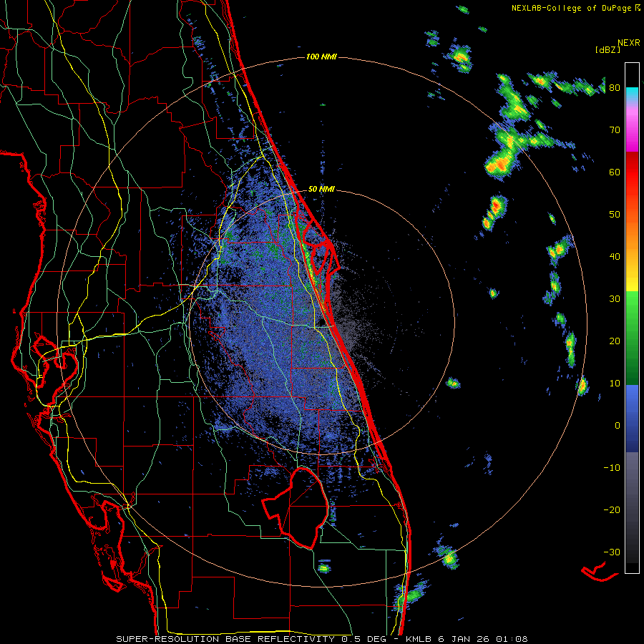Screen dimensions: 644x644
Task: Click the [dBZ] legend unit label
Action: (x=608, y=49)
